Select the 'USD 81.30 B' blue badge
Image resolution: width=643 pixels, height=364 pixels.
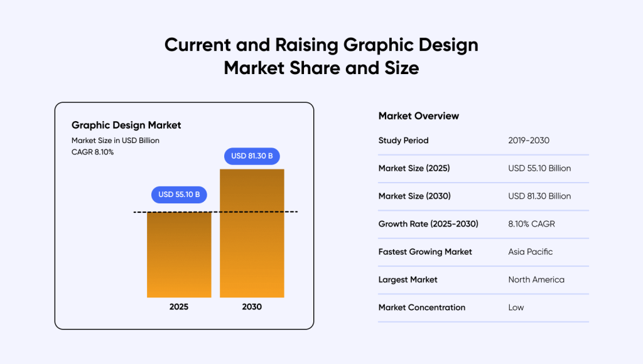(x=252, y=156)
